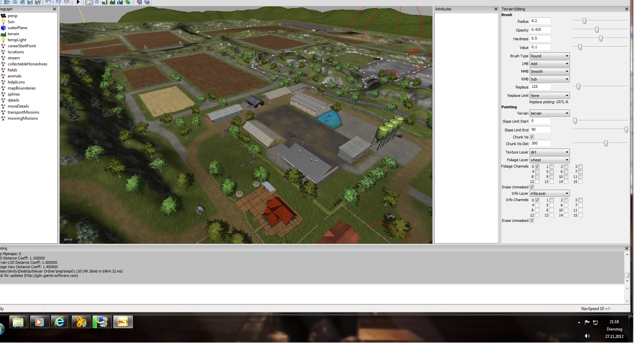Click the magnet snap toolbar icon
This screenshot has width=644, height=362.
click(x=97, y=2)
